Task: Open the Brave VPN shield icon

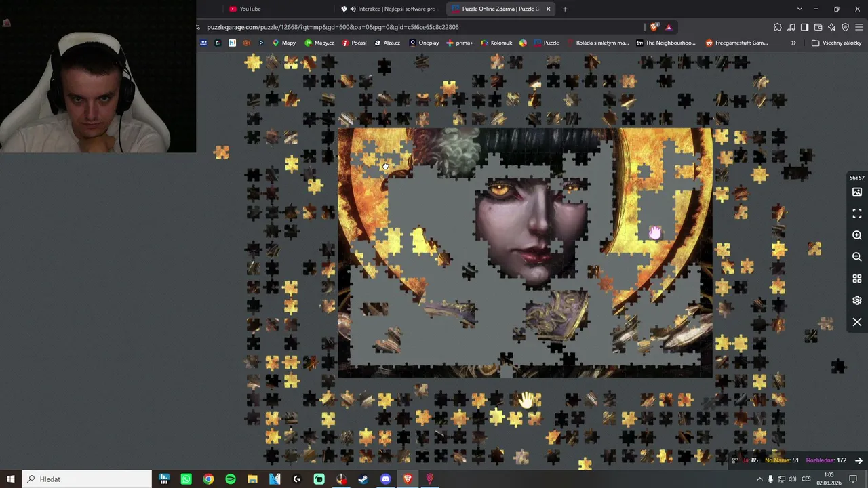Action: pyautogui.click(x=845, y=27)
